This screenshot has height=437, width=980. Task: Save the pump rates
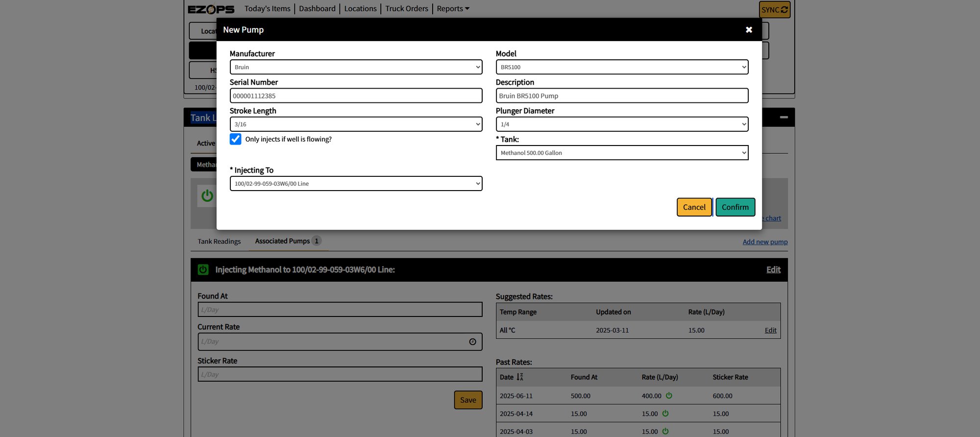coord(468,400)
